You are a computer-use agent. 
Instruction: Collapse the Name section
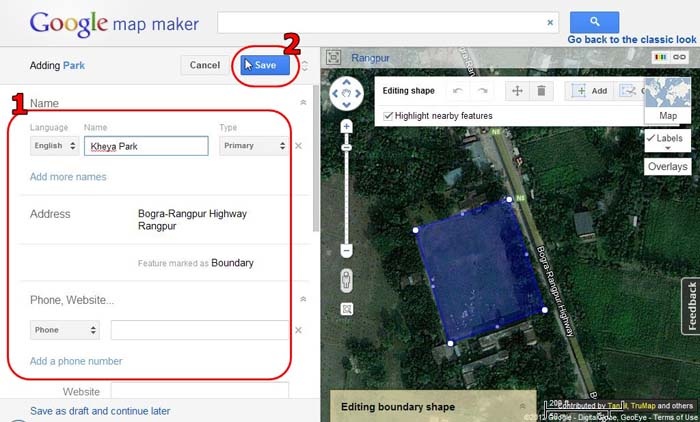pyautogui.click(x=303, y=103)
